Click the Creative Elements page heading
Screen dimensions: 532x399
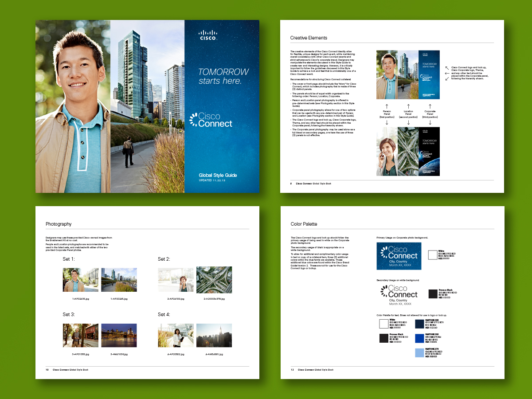[x=309, y=38]
